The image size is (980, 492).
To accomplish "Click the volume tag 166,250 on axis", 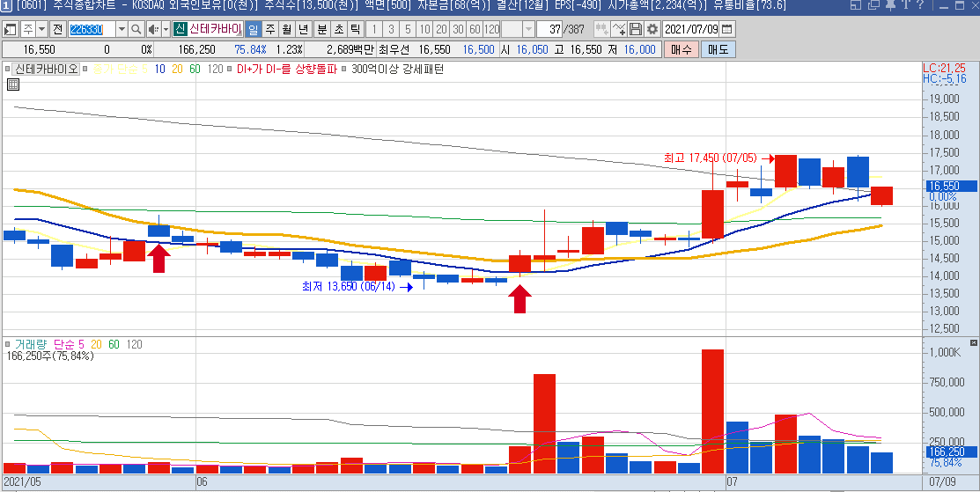I will pos(950,452).
